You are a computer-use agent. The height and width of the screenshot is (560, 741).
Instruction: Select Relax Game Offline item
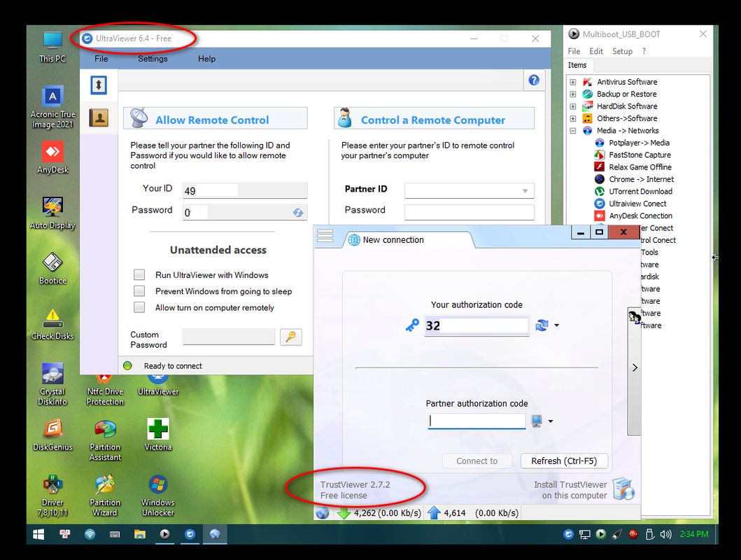click(x=640, y=167)
